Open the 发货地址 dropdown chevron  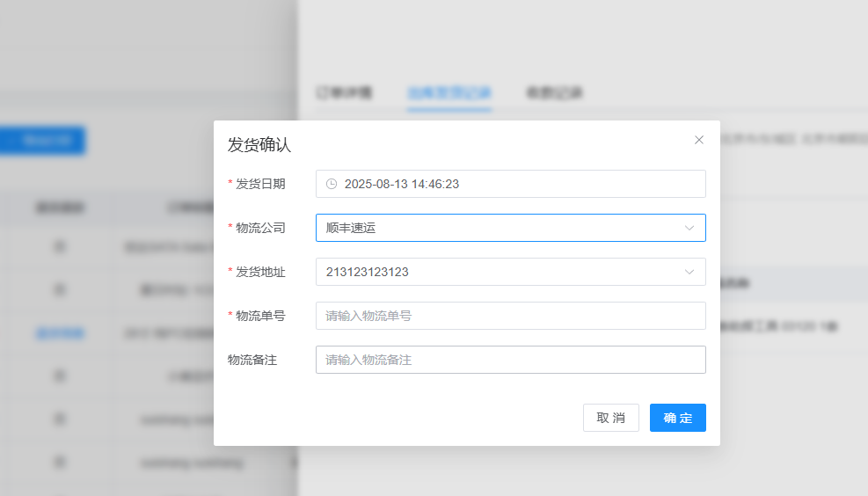[x=689, y=272]
